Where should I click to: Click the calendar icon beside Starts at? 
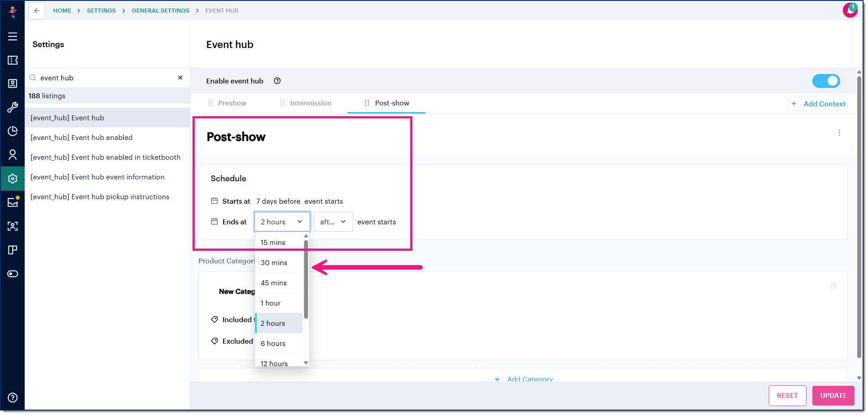point(215,201)
